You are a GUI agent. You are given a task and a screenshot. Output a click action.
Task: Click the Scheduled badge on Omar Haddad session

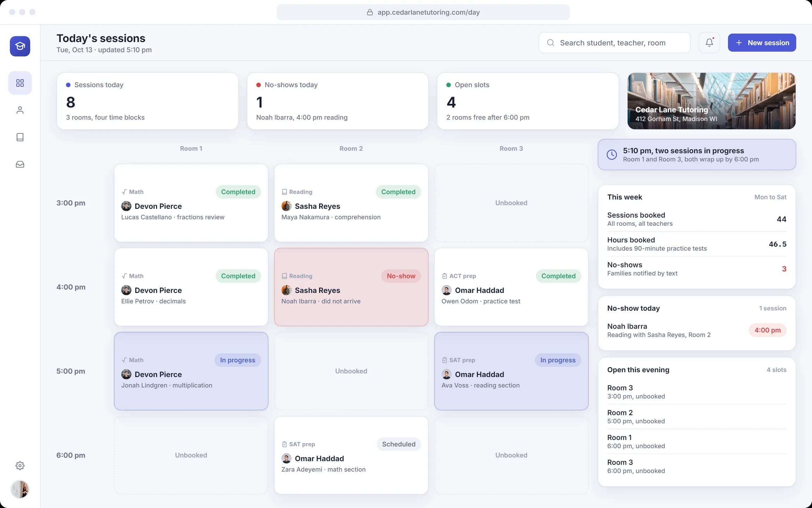(x=399, y=444)
